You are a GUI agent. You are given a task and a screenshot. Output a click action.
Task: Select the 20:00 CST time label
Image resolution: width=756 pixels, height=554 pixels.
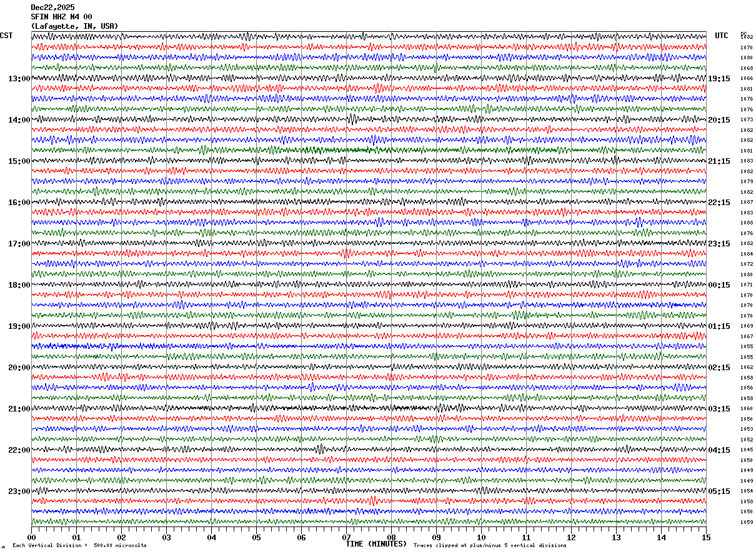tap(19, 368)
